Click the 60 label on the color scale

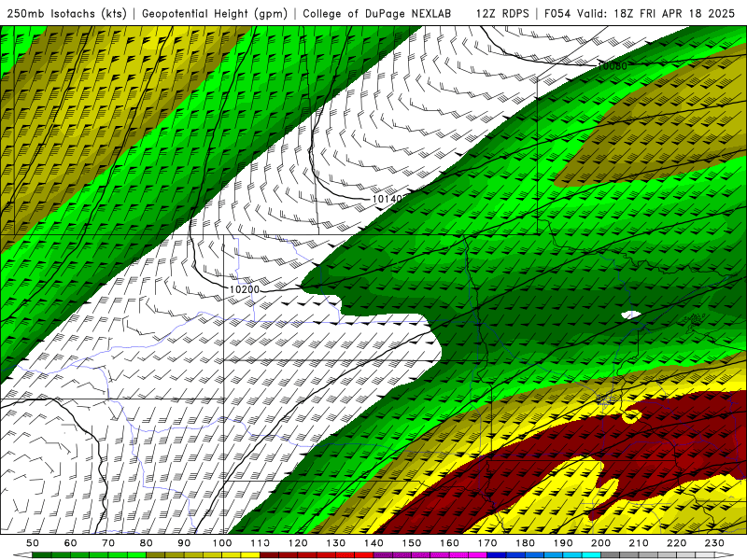pos(71,543)
